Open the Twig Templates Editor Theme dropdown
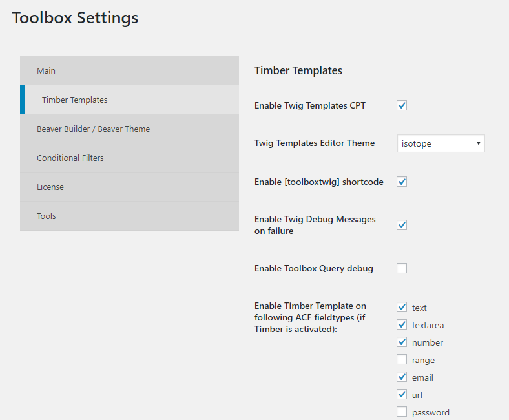The width and height of the screenshot is (509, 420). (441, 143)
